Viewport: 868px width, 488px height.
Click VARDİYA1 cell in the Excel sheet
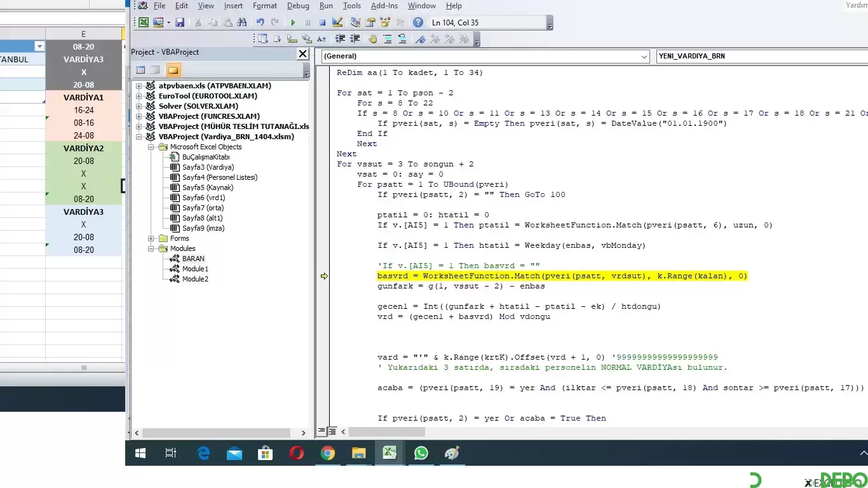tap(83, 97)
